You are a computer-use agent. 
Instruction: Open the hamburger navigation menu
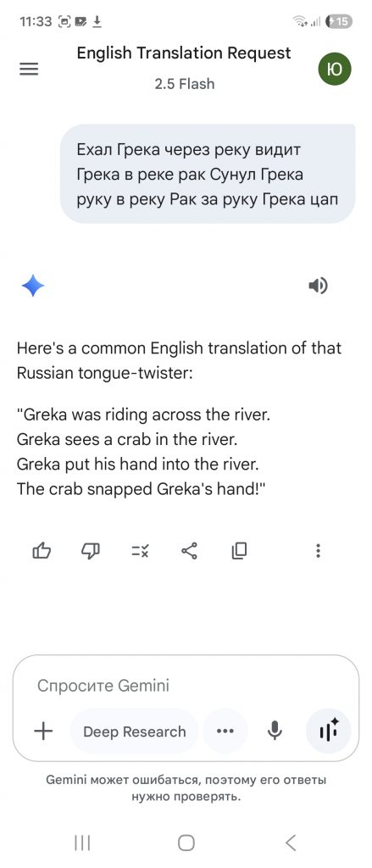[x=29, y=69]
